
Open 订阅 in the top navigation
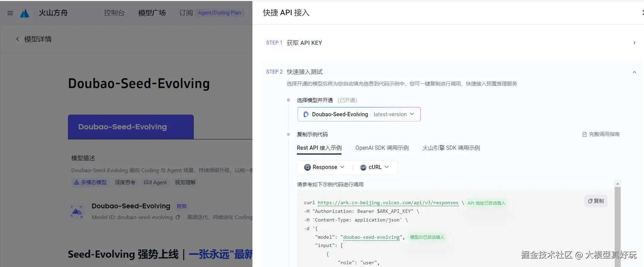coord(186,13)
